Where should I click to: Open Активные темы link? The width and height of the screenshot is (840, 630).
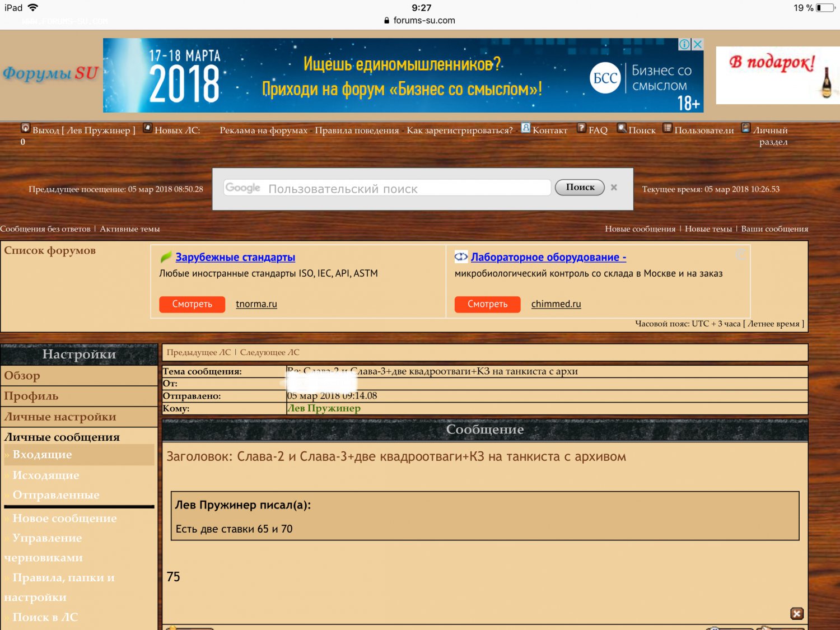[129, 229]
